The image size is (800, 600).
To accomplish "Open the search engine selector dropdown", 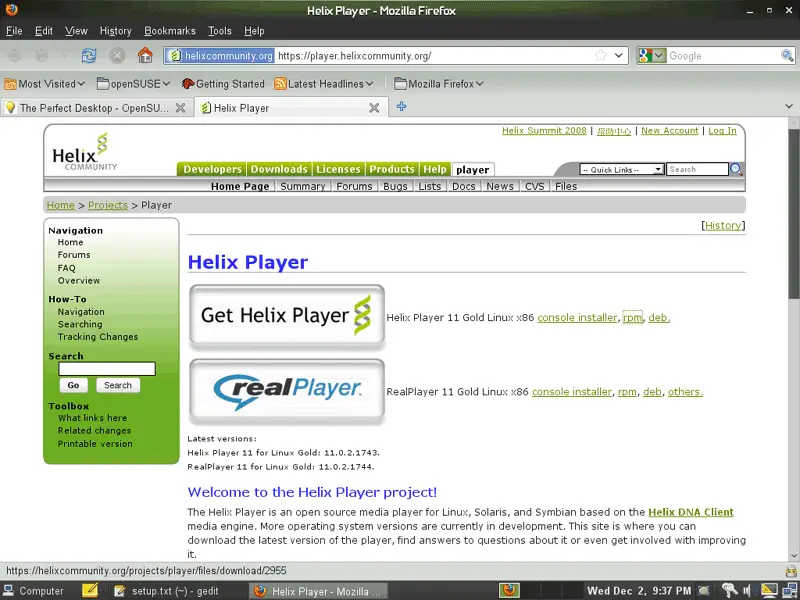I will [x=653, y=56].
